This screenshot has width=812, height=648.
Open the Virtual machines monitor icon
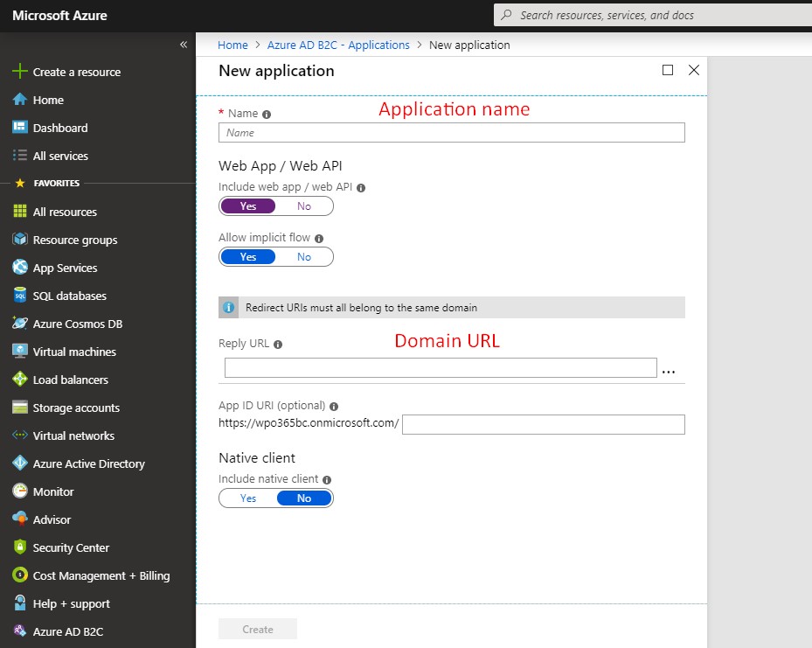pyautogui.click(x=20, y=351)
